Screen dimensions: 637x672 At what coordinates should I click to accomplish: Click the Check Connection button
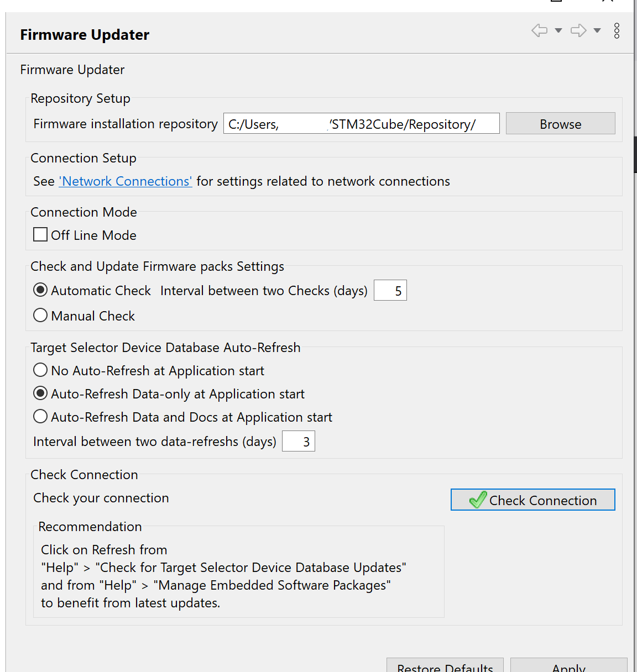[532, 500]
